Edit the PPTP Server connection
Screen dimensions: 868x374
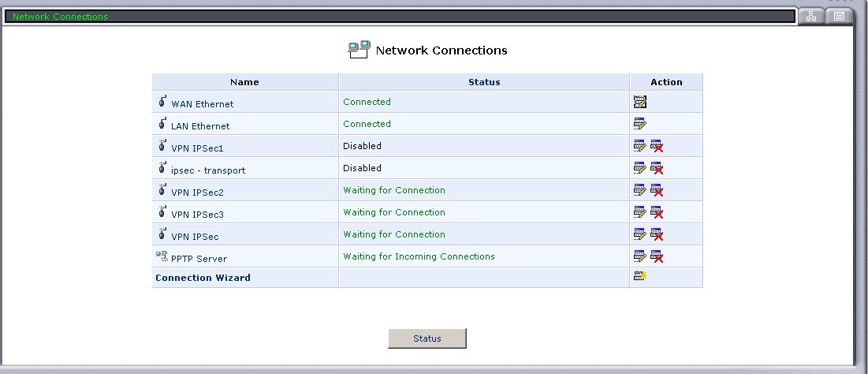pos(639,256)
